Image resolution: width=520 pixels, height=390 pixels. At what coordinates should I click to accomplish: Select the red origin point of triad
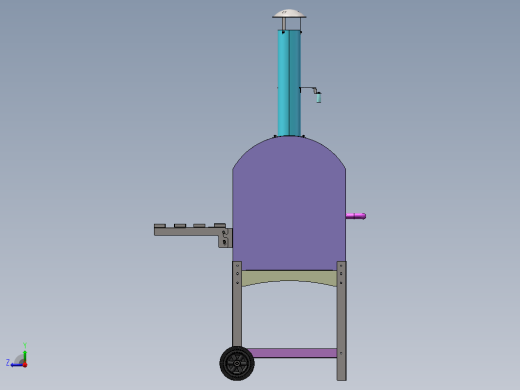coord(25,365)
